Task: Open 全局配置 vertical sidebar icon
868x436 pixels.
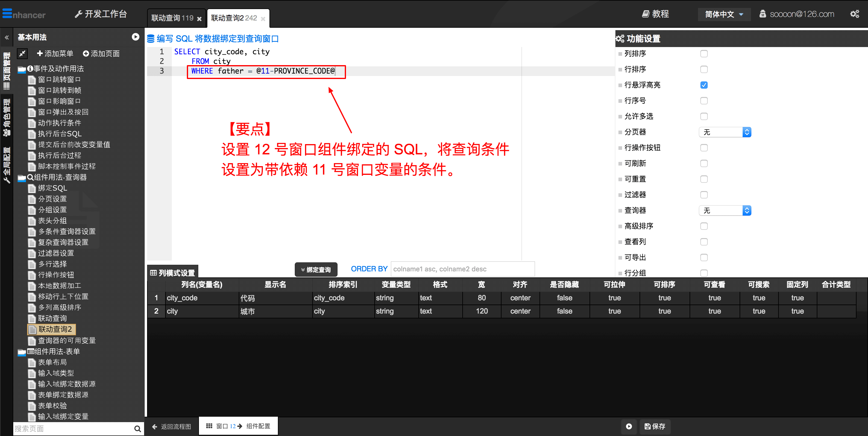Action: pos(7,165)
